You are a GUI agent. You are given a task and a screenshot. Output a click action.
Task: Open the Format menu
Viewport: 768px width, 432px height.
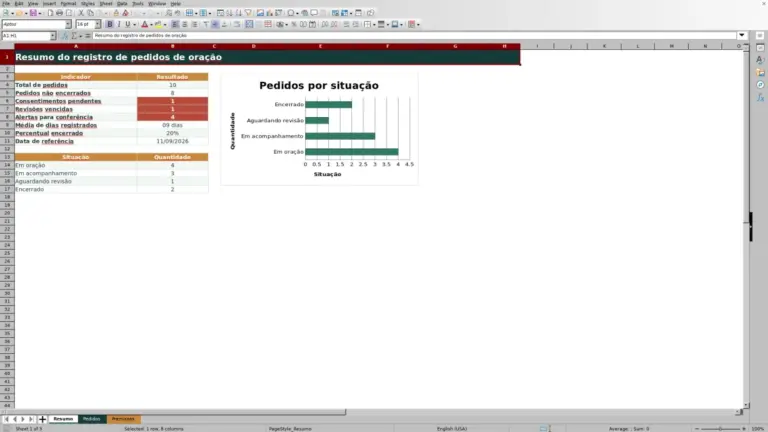[x=68, y=3]
